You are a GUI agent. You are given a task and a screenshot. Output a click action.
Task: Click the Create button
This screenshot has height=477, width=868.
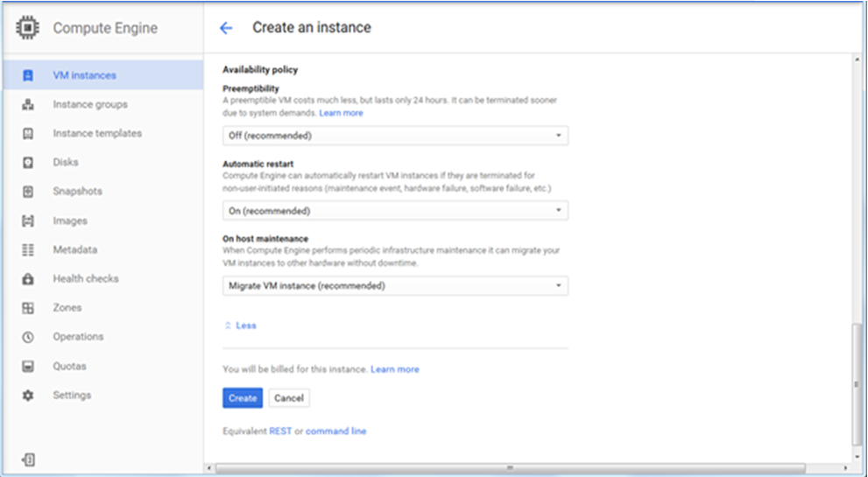pos(243,398)
